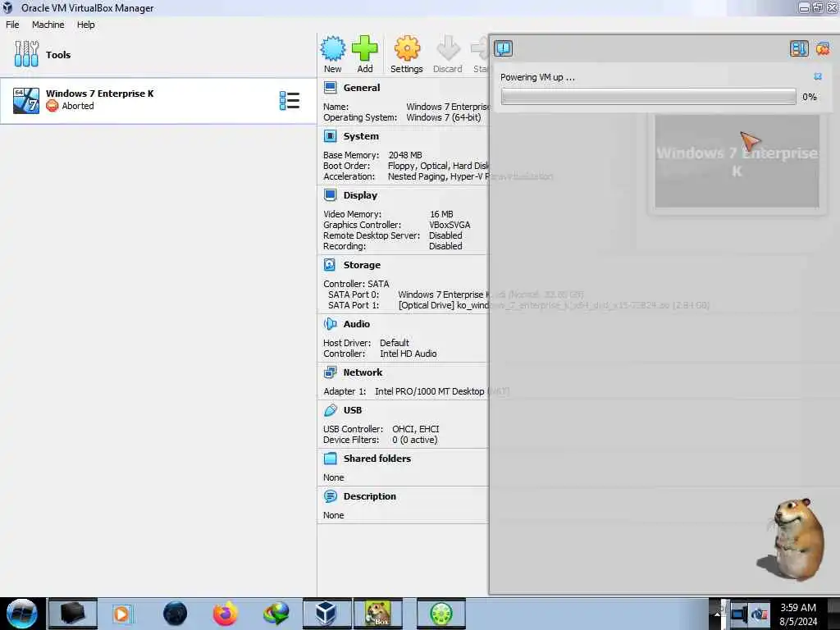Open the machine tools list menu icon
The width and height of the screenshot is (840, 630).
coord(290,101)
